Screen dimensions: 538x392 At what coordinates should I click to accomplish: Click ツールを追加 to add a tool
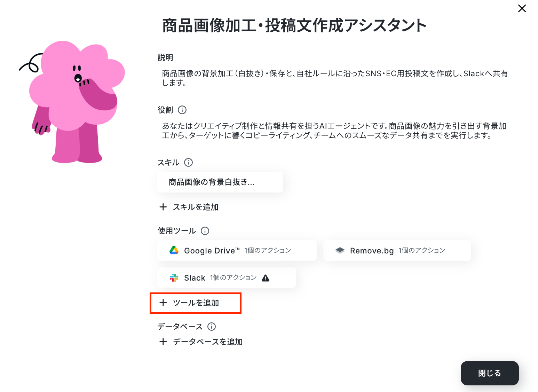pos(196,303)
